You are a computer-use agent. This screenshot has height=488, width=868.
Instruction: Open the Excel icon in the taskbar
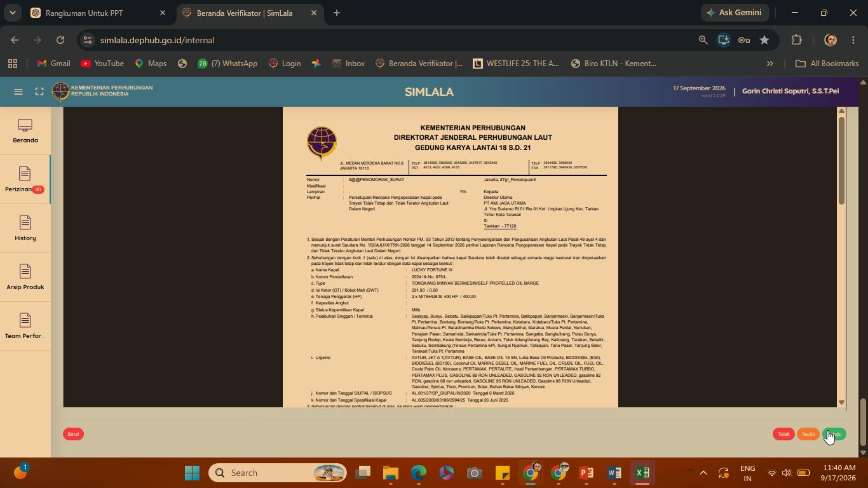pyautogui.click(x=642, y=473)
